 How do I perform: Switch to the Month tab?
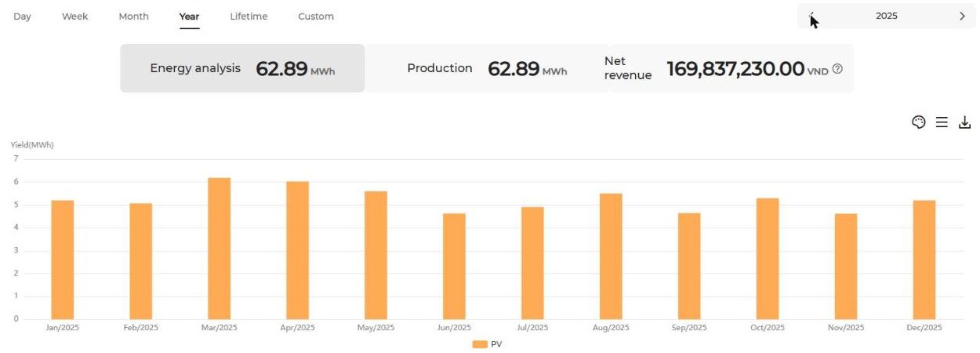pos(133,16)
